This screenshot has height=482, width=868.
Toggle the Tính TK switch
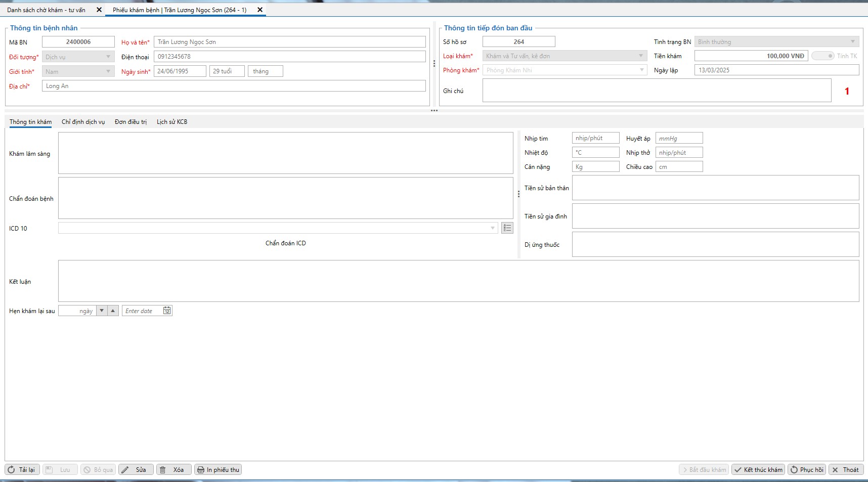point(823,56)
